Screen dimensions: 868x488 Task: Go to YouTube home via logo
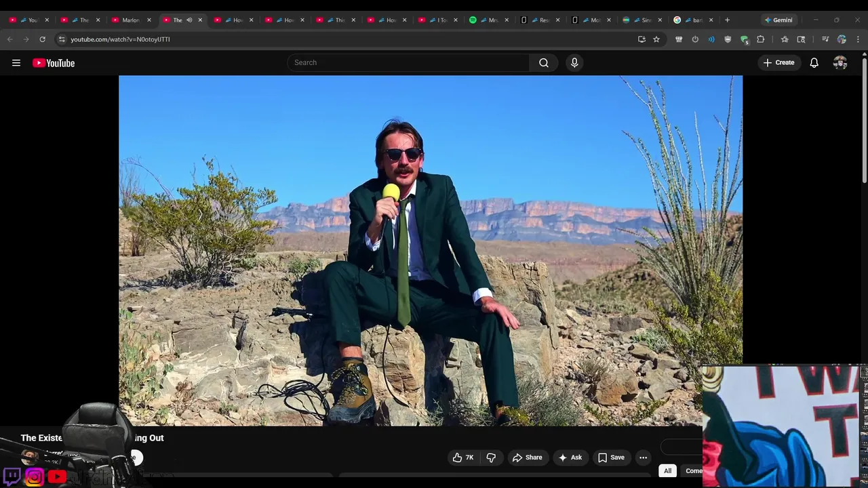pos(54,63)
